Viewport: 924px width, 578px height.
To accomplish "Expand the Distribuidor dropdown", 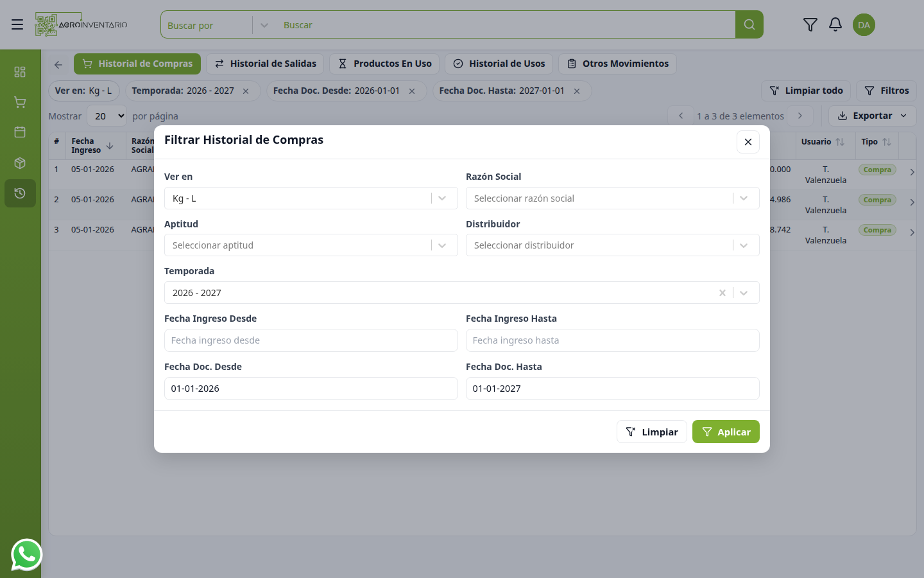I will coord(744,245).
